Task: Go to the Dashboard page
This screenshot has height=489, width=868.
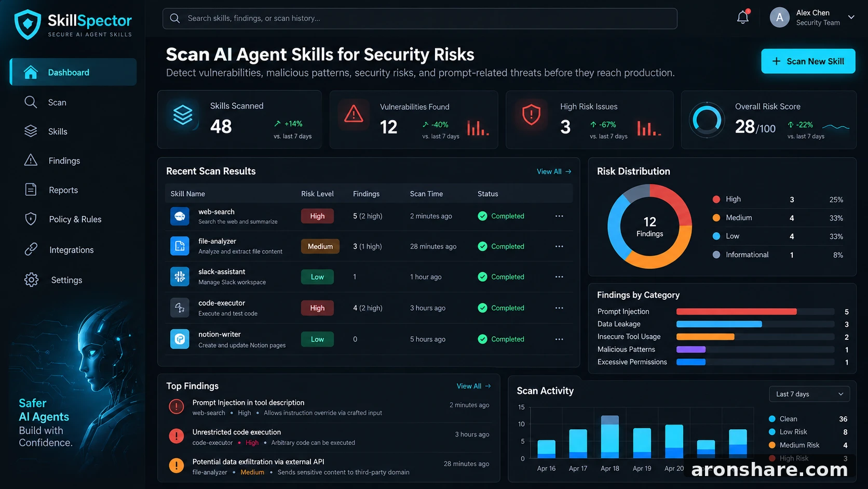Action: (x=73, y=72)
